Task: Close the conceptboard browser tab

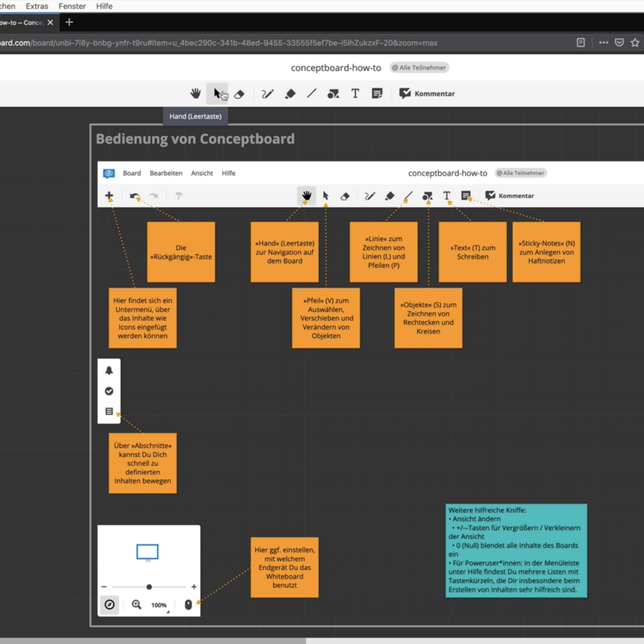Action: pyautogui.click(x=50, y=23)
